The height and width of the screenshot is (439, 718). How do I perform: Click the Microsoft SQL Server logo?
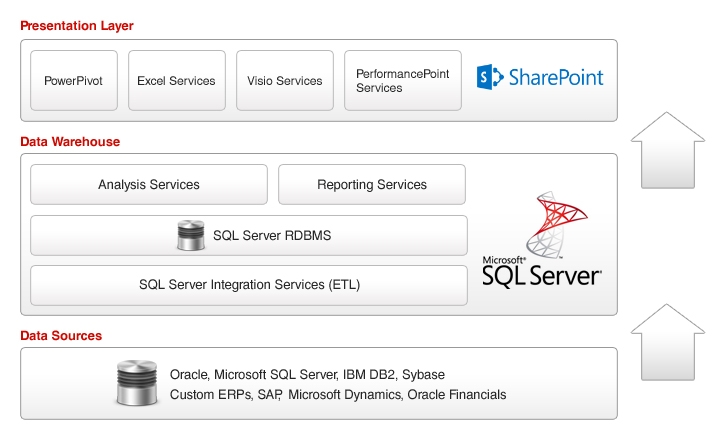coord(542,239)
